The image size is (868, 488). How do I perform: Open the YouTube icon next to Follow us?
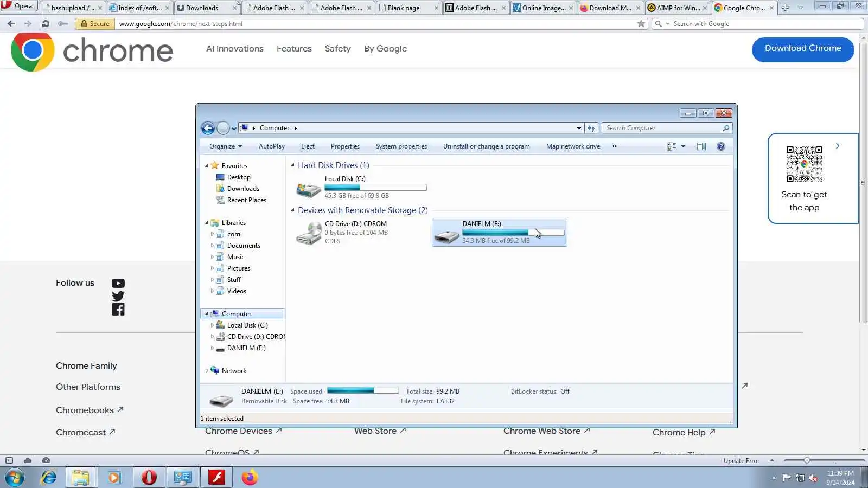click(x=118, y=283)
